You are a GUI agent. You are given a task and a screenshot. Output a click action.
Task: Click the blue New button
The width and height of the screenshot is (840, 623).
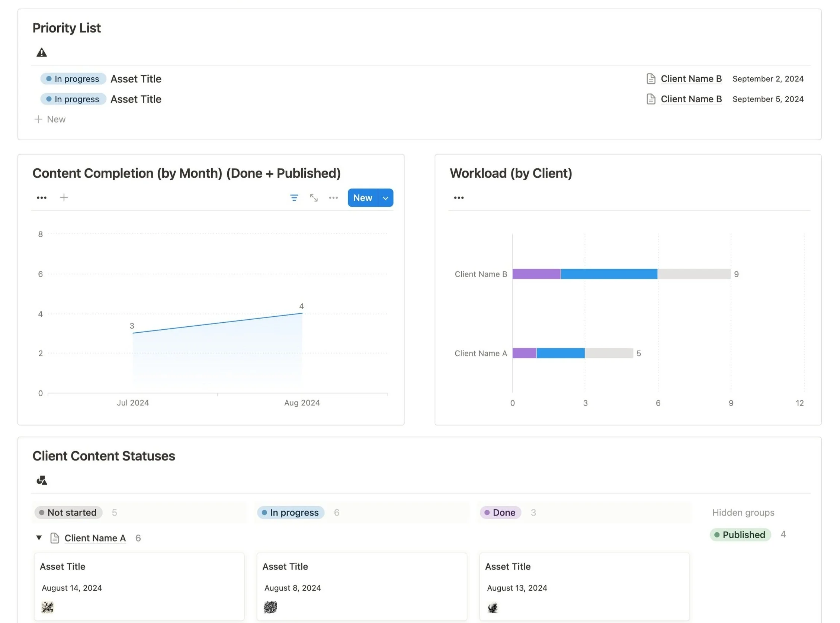pos(362,198)
